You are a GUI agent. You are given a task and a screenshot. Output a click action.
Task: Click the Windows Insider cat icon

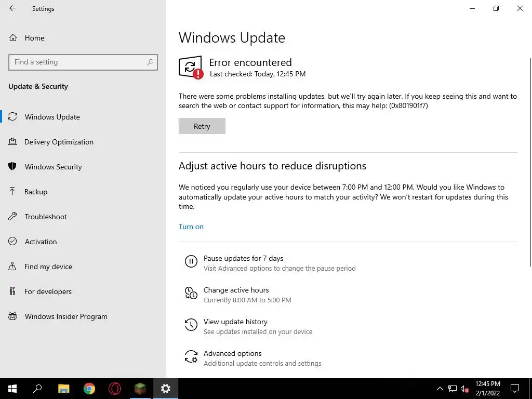(x=12, y=316)
